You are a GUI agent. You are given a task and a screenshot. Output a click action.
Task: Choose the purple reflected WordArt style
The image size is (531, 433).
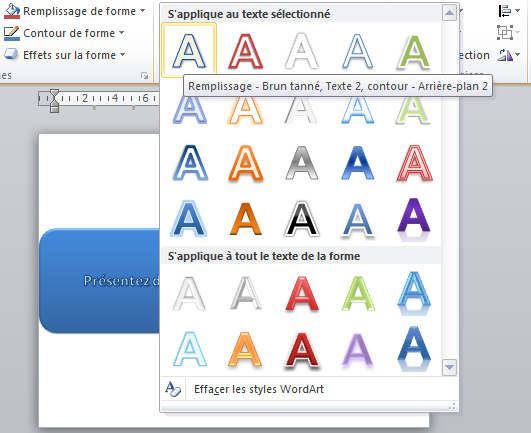pyautogui.click(x=413, y=219)
